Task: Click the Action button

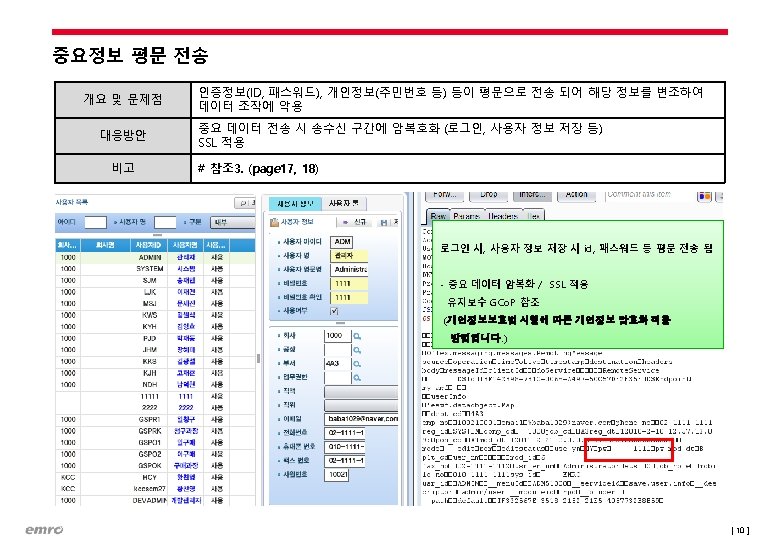Action: pyautogui.click(x=576, y=195)
